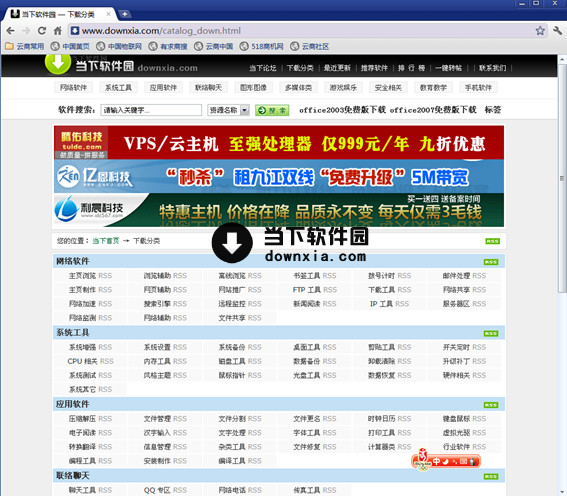Open the 有求商搜 bookmark

tap(168, 46)
